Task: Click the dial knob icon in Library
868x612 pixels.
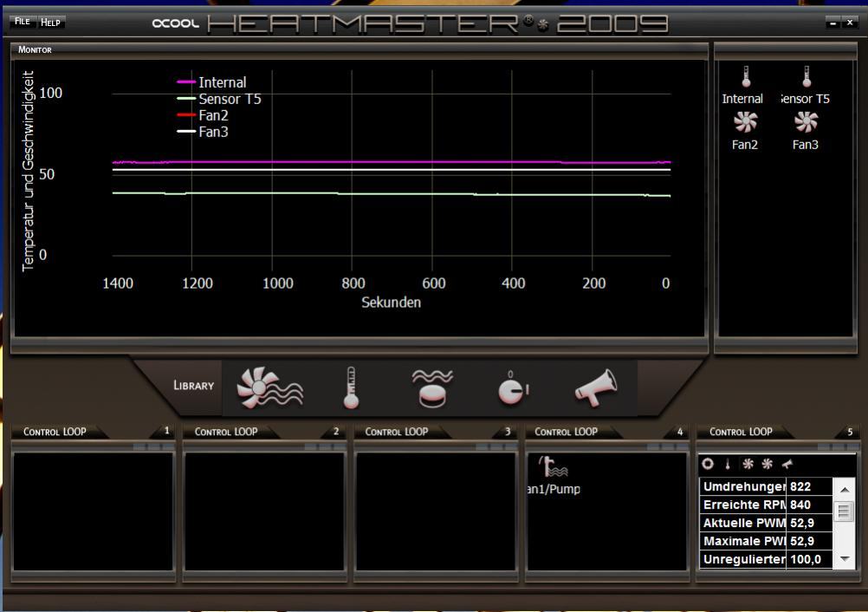Action: click(513, 389)
